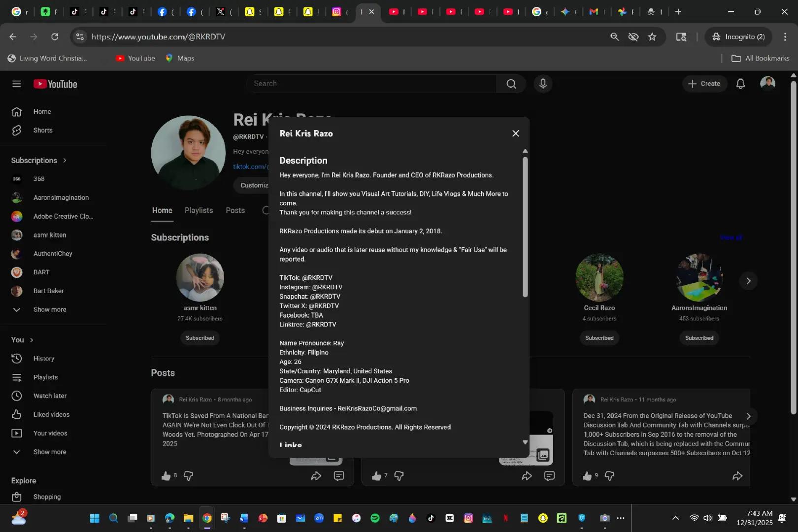Viewport: 798px width, 532px height.
Task: Open All Bookmarks folder
Action: point(761,58)
